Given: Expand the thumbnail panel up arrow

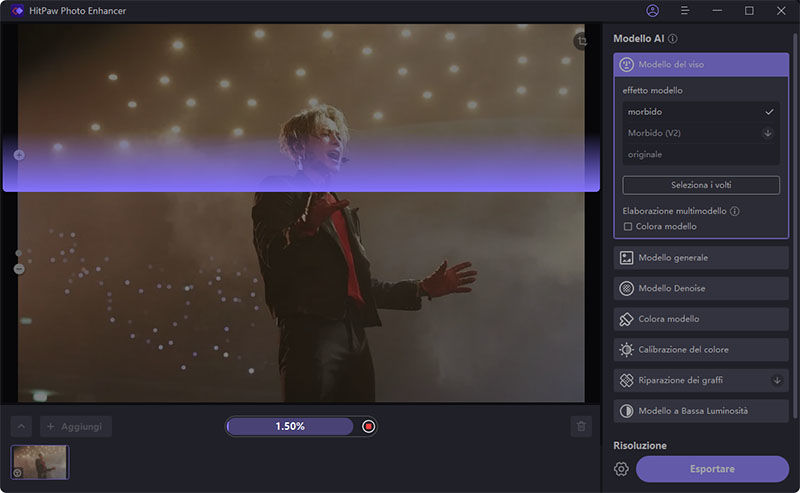Looking at the screenshot, I should click(21, 427).
